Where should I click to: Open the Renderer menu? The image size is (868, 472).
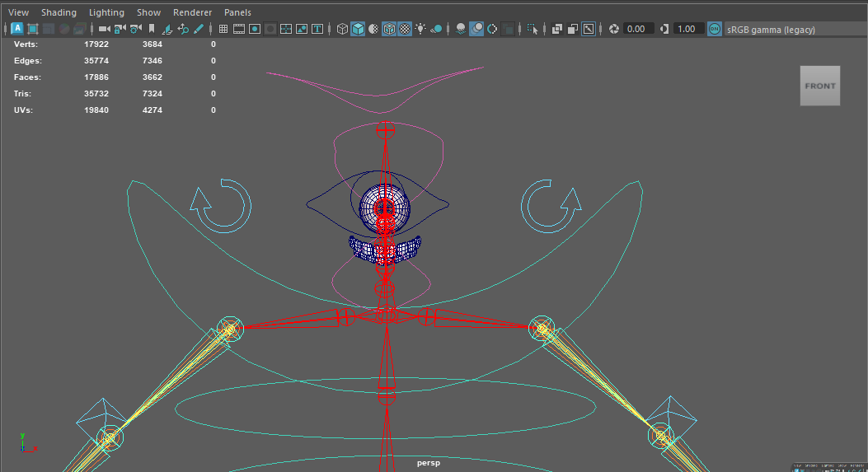click(192, 12)
